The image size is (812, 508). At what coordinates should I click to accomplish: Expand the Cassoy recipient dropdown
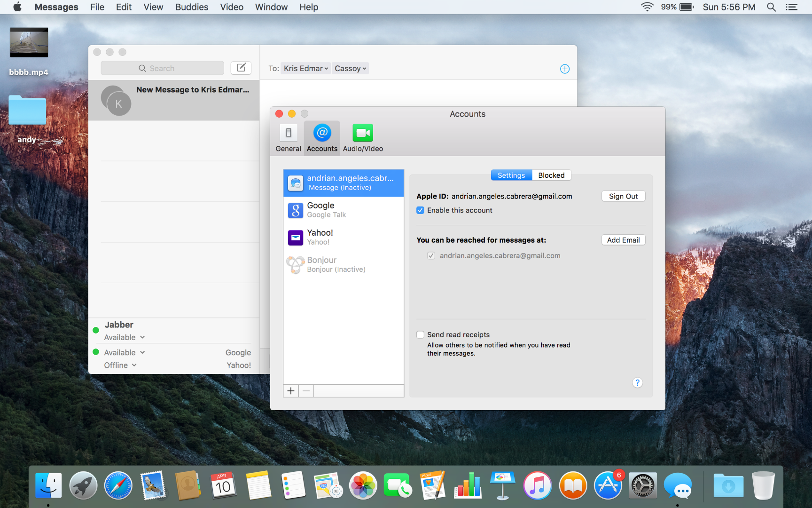351,68
